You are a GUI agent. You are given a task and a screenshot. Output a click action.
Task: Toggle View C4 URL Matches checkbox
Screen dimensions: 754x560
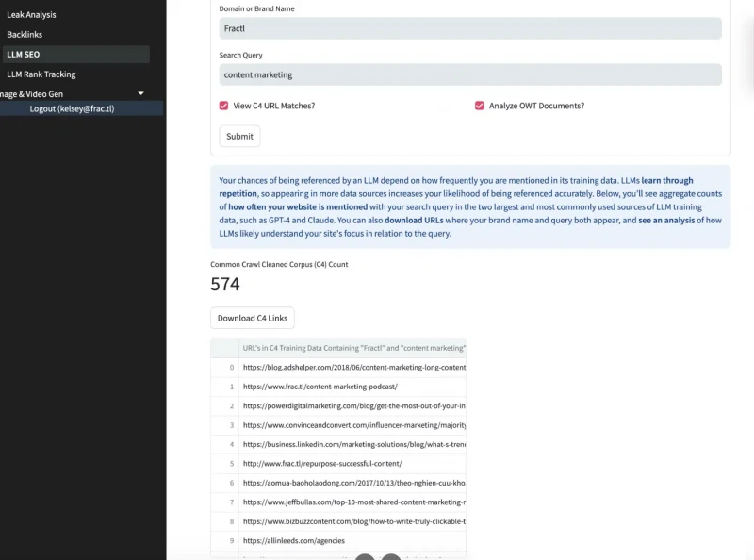223,106
